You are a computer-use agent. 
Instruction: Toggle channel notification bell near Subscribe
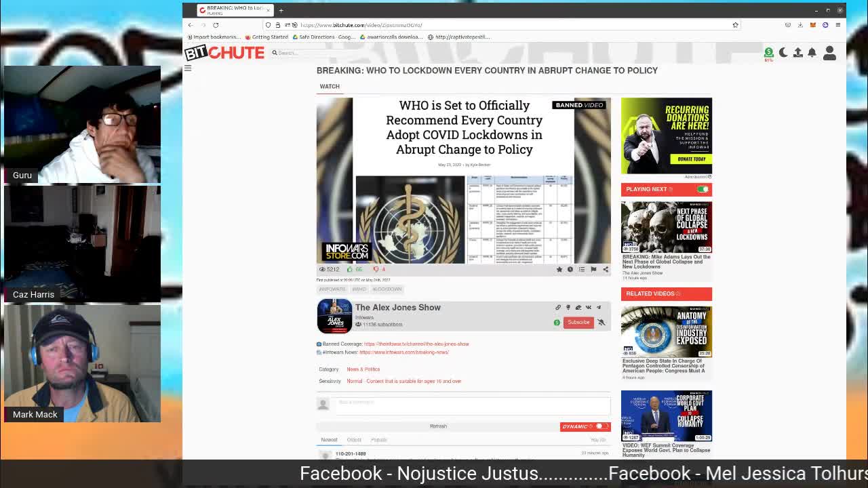point(601,323)
